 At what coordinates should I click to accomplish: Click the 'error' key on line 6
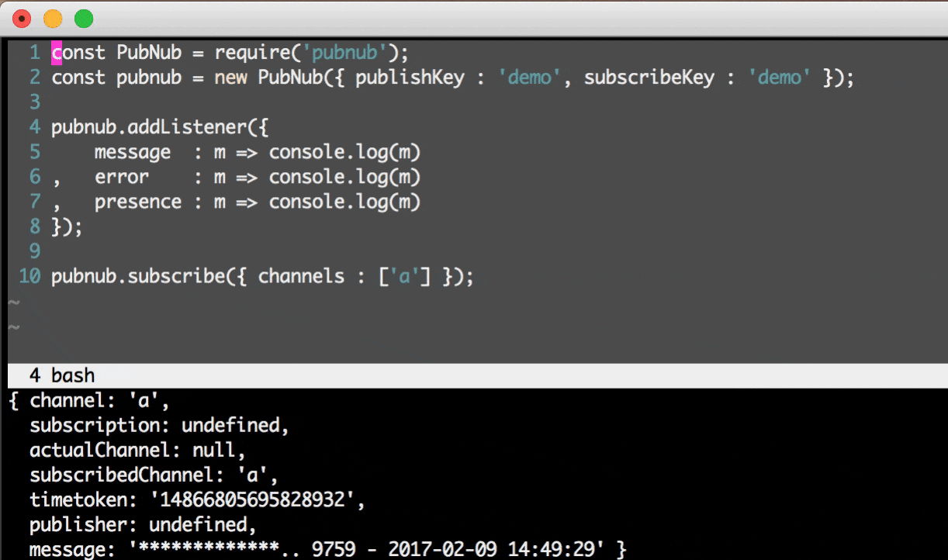(122, 177)
